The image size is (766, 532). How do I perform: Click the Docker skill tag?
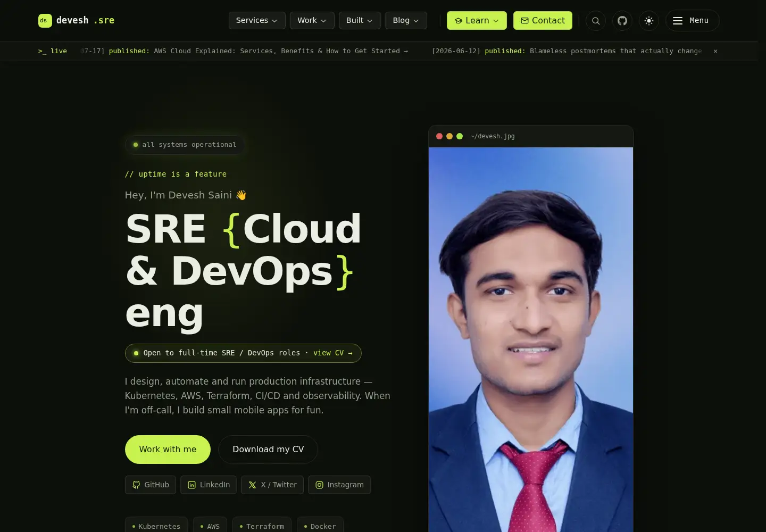click(x=320, y=526)
